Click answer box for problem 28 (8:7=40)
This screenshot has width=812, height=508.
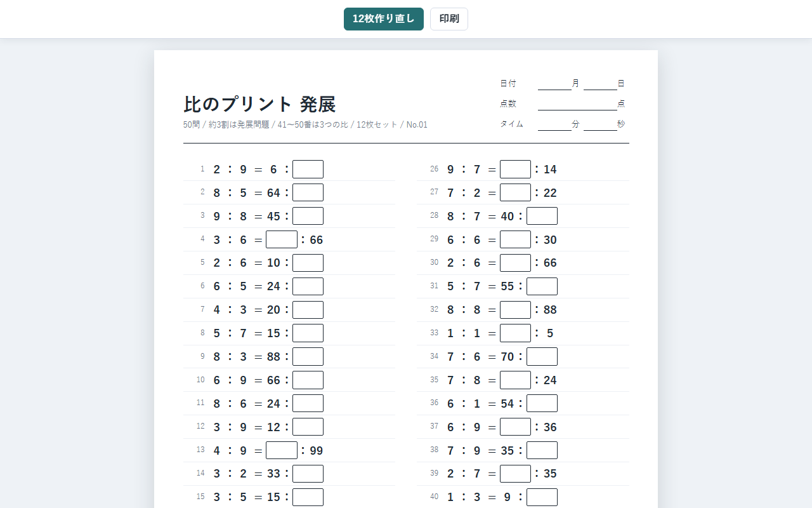pyautogui.click(x=542, y=216)
